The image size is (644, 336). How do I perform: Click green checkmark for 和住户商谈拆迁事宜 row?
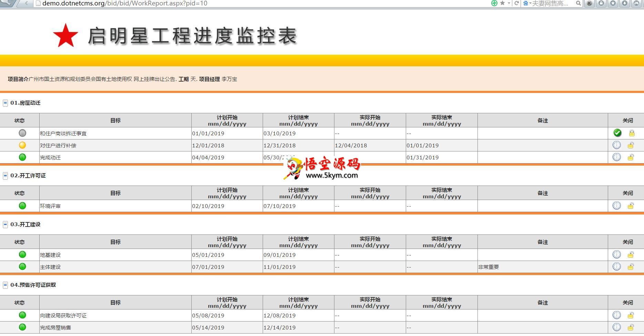click(x=617, y=133)
